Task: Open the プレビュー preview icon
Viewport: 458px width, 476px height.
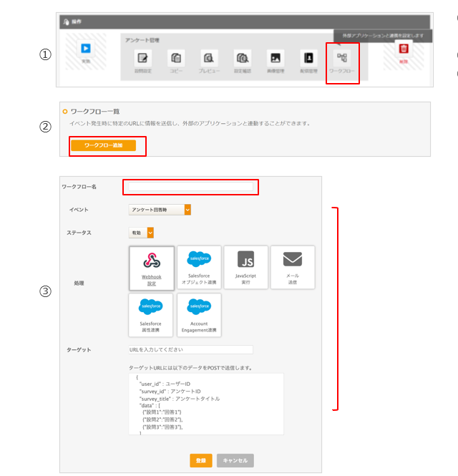Action: tap(209, 58)
